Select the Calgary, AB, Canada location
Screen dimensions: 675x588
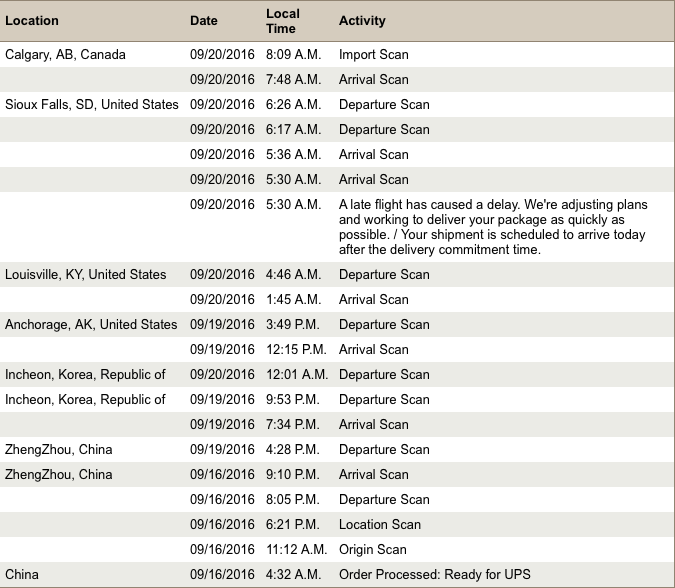point(65,55)
